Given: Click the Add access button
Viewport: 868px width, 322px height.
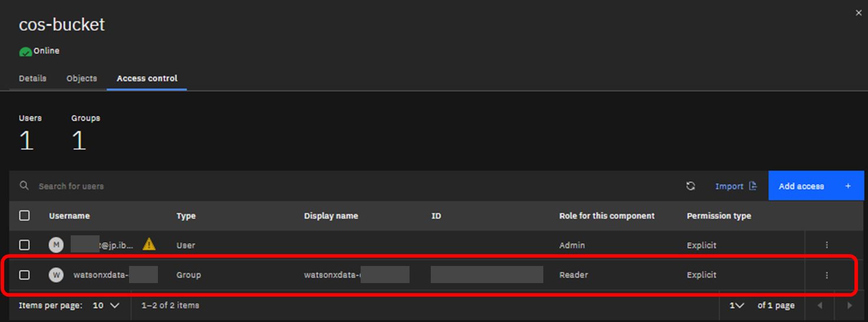Looking at the screenshot, I should pos(816,186).
